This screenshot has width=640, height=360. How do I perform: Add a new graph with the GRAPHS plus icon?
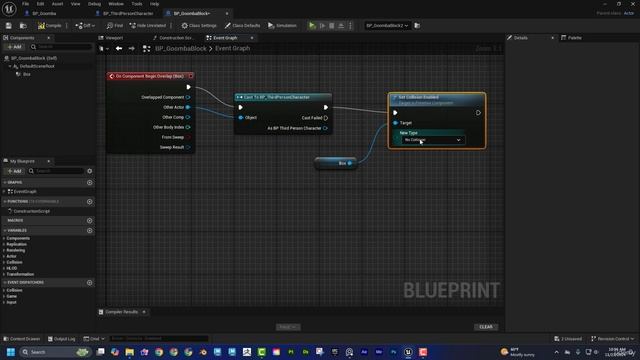click(90, 182)
